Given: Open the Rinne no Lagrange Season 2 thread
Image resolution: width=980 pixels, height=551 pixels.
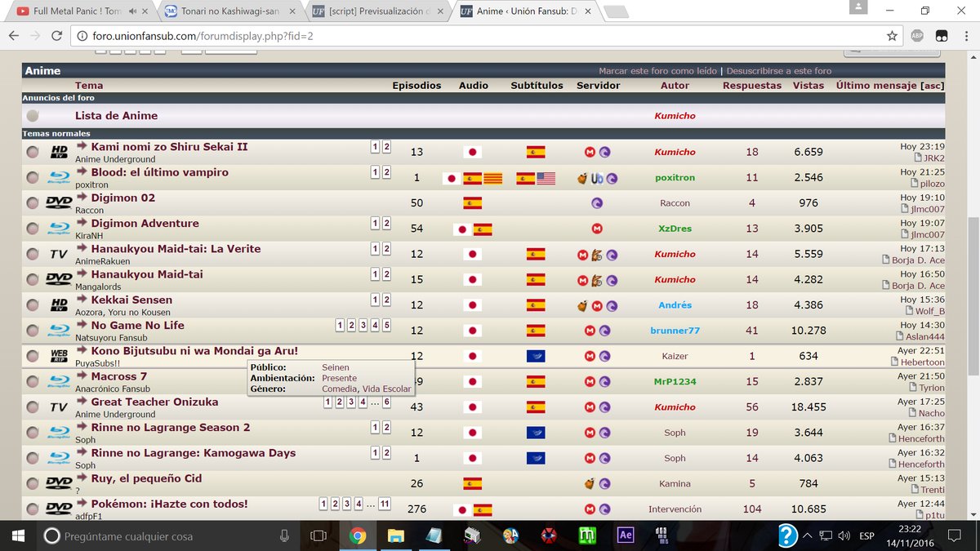Looking at the screenshot, I should coord(171,428).
